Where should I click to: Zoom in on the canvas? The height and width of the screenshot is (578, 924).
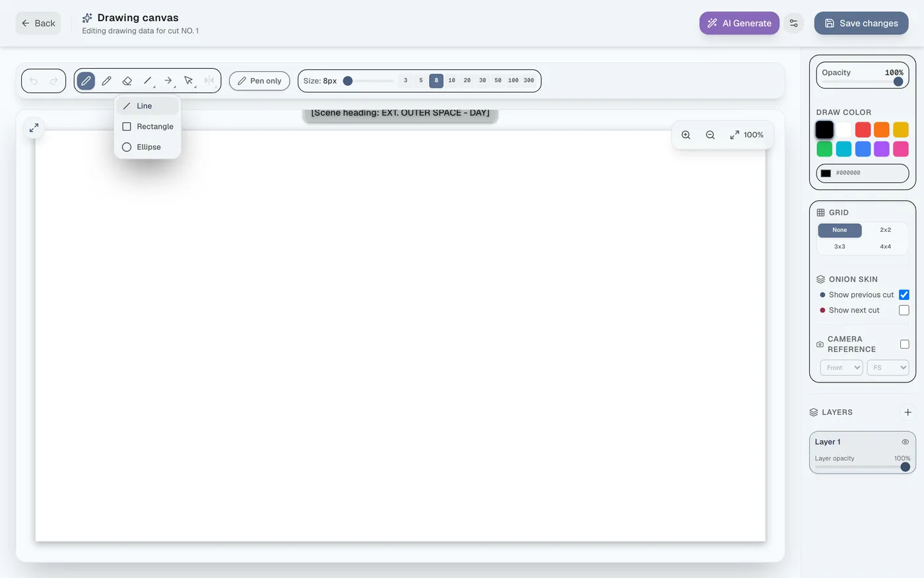point(686,135)
